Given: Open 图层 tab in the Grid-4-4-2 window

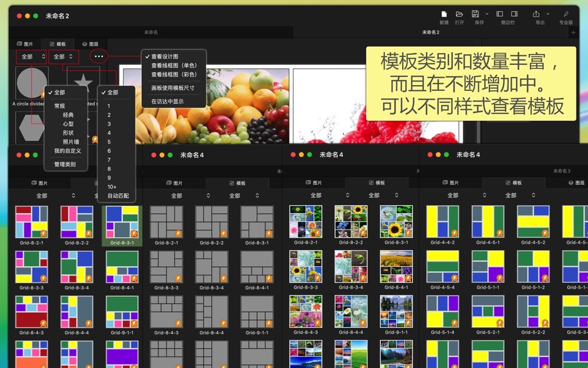Looking at the screenshot, I should pyautogui.click(x=577, y=183).
